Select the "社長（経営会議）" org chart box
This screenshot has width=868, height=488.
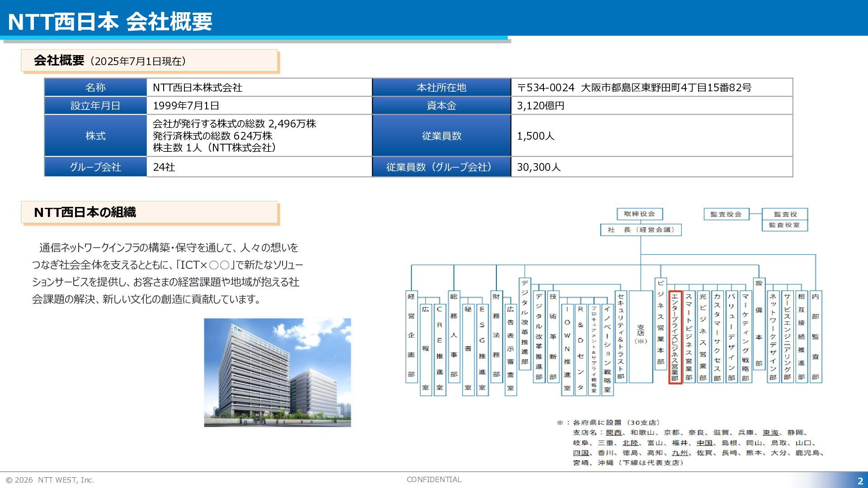tap(641, 230)
